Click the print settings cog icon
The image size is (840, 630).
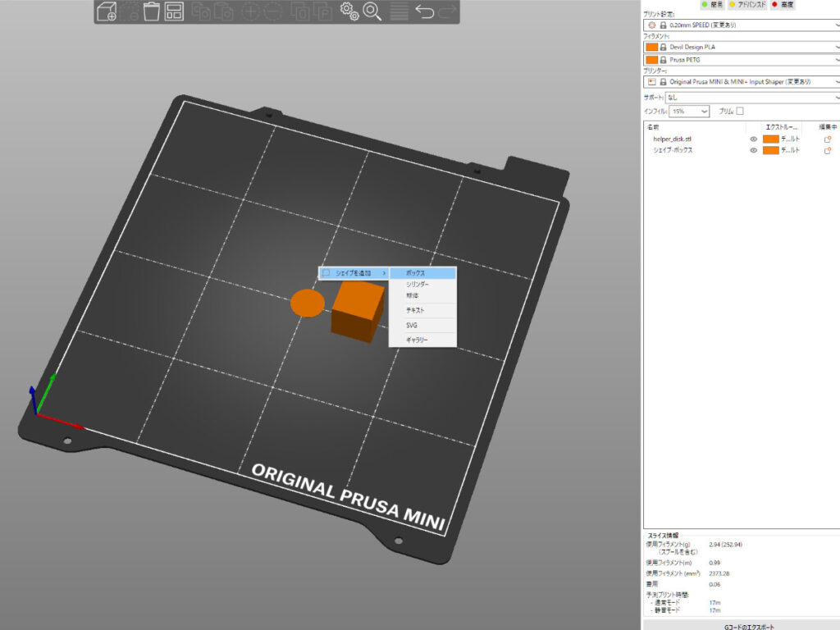[x=652, y=25]
